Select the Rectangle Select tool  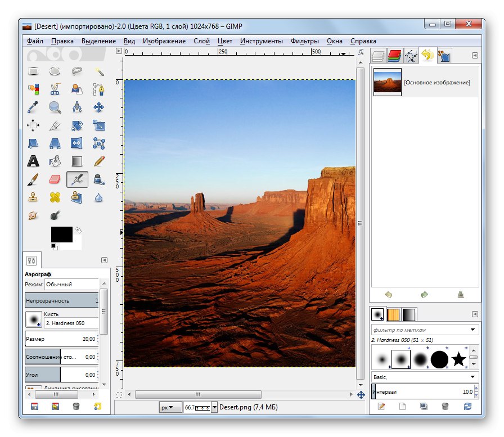[33, 71]
